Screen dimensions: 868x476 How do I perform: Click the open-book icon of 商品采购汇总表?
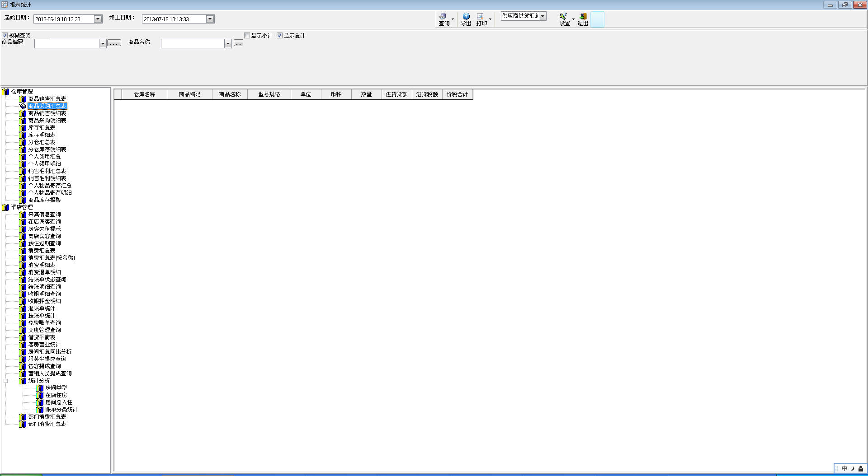[23, 106]
